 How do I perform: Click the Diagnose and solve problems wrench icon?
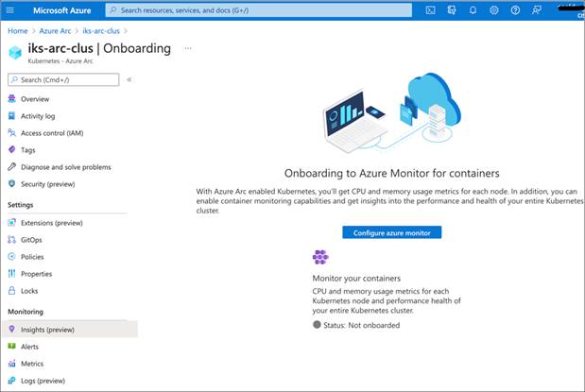pos(12,167)
